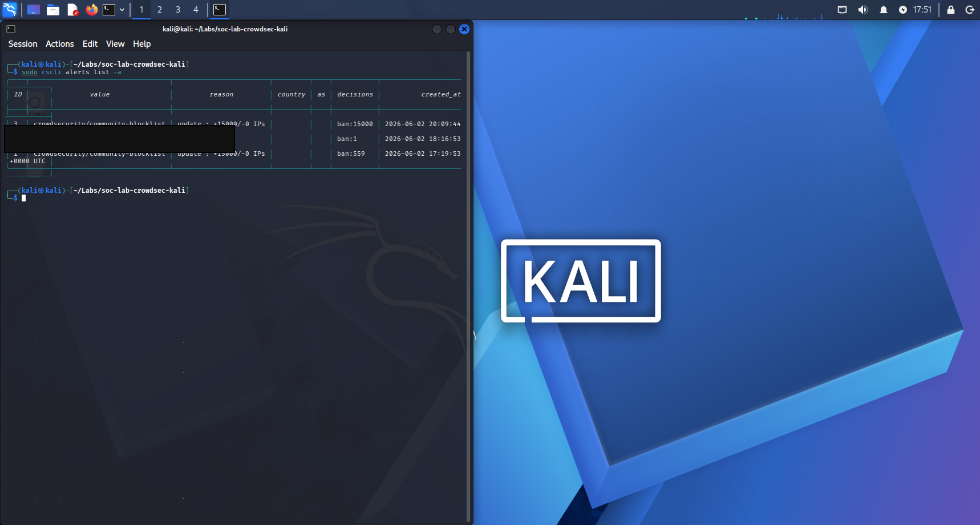Click the terminal vertical scrollbar
The height and width of the screenshot is (525, 980).
(x=469, y=286)
